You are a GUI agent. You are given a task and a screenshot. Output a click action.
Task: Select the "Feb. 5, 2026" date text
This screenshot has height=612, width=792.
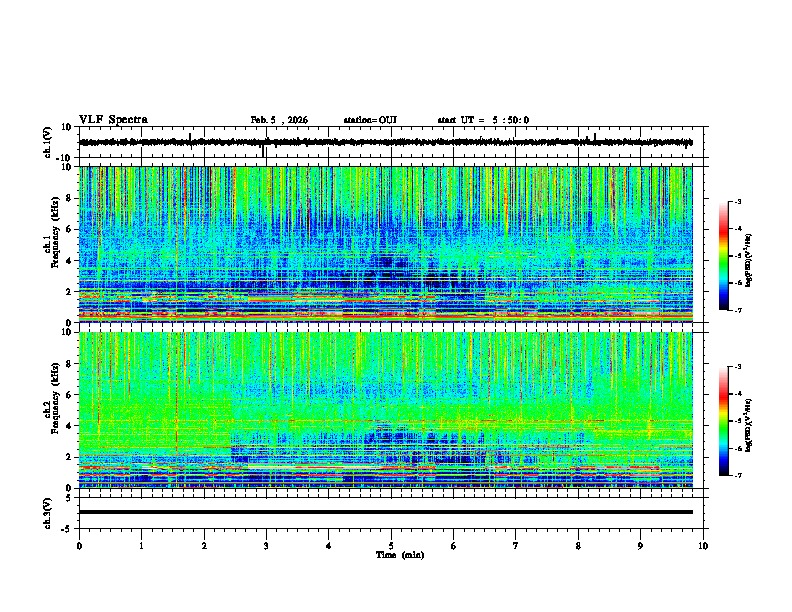coord(279,120)
